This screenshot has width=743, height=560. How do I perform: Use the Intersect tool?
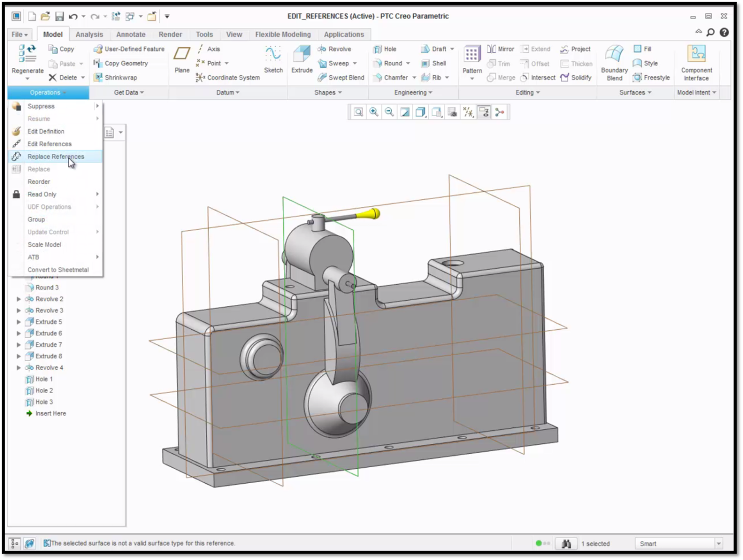pos(538,78)
